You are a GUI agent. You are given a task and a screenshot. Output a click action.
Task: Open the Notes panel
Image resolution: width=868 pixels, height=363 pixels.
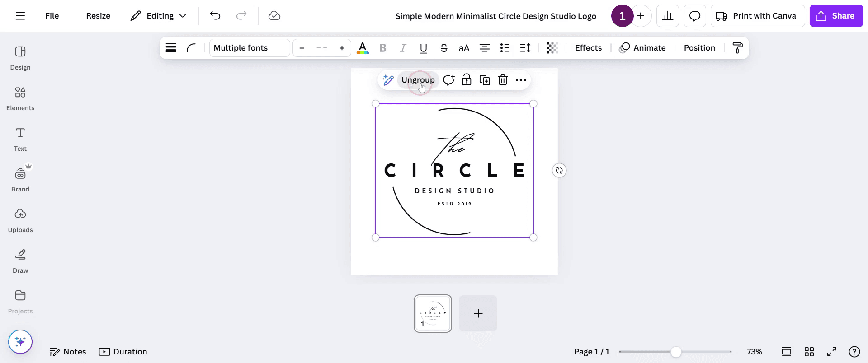point(67,352)
